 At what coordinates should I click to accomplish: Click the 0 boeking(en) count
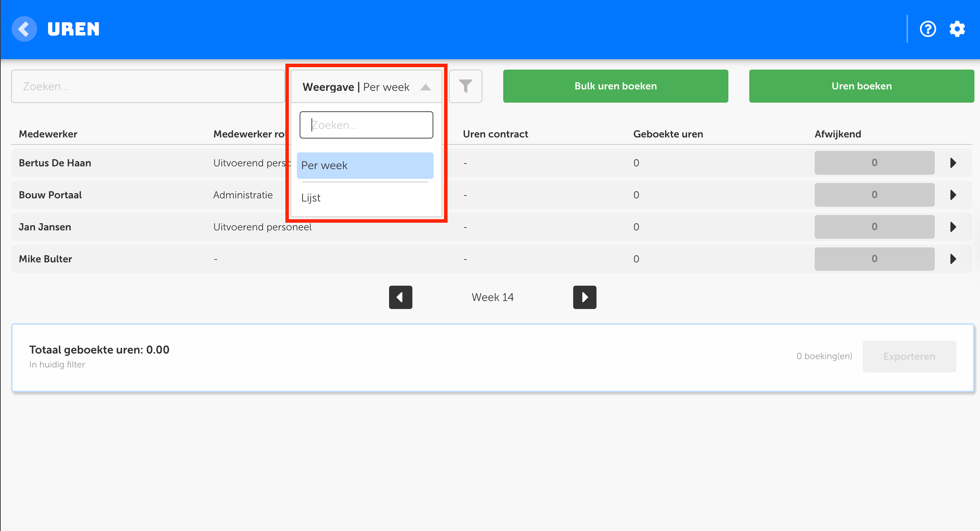coord(824,356)
